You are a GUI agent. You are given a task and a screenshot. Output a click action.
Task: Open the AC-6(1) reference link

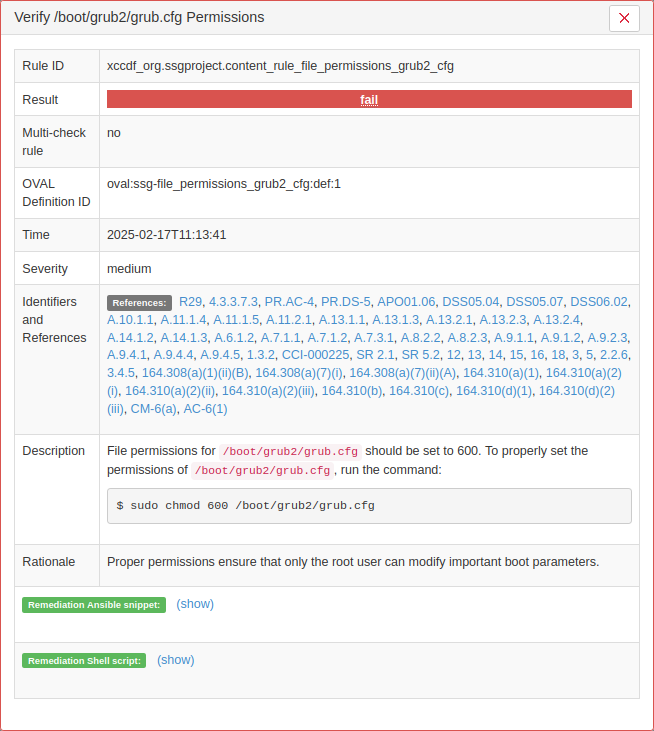pos(205,409)
